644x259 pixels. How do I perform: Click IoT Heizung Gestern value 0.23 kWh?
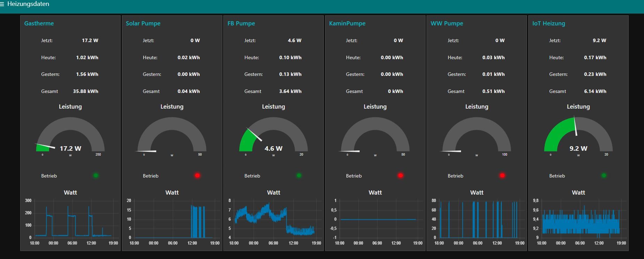tap(595, 74)
